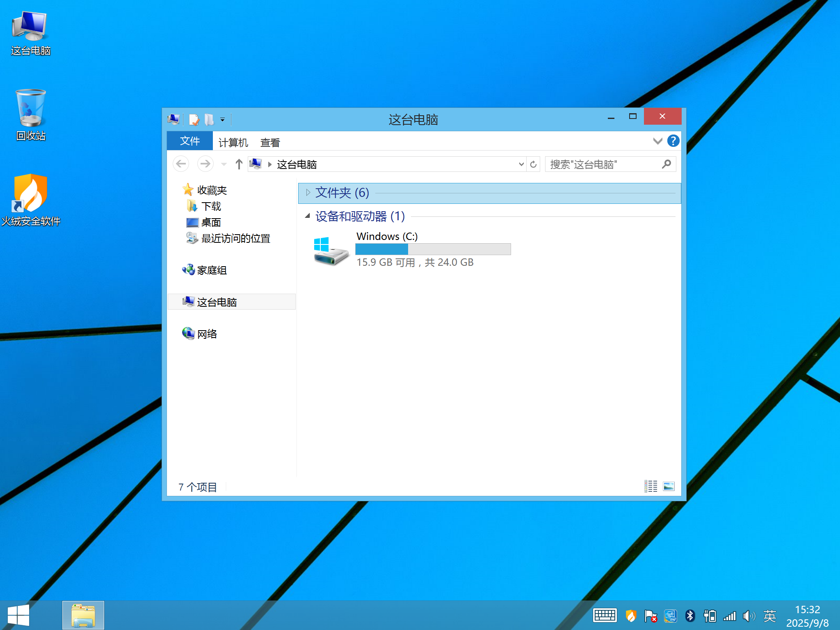Select 最近访问的位置 in navigation pane

[x=235, y=238]
